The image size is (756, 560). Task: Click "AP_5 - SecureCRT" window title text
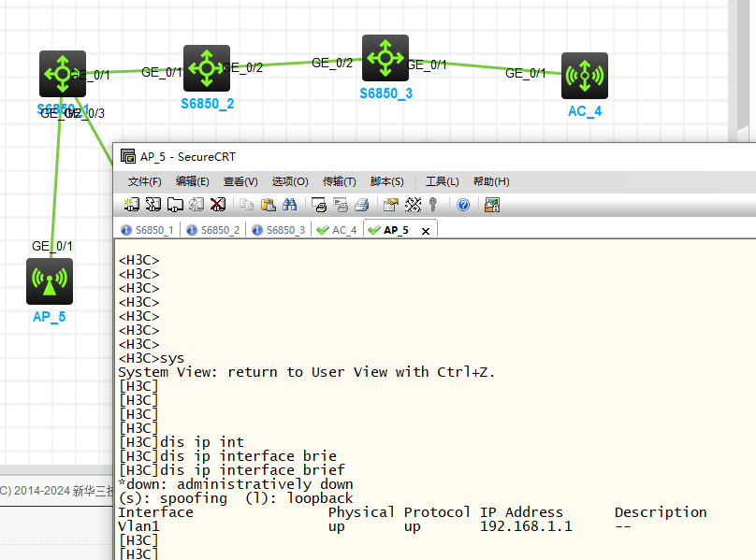coord(188,157)
